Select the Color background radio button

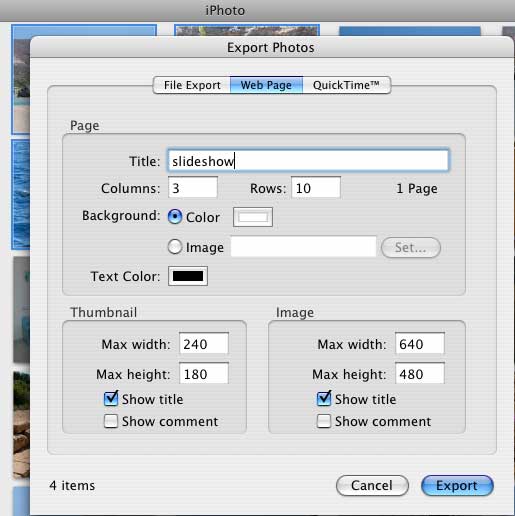click(x=175, y=217)
